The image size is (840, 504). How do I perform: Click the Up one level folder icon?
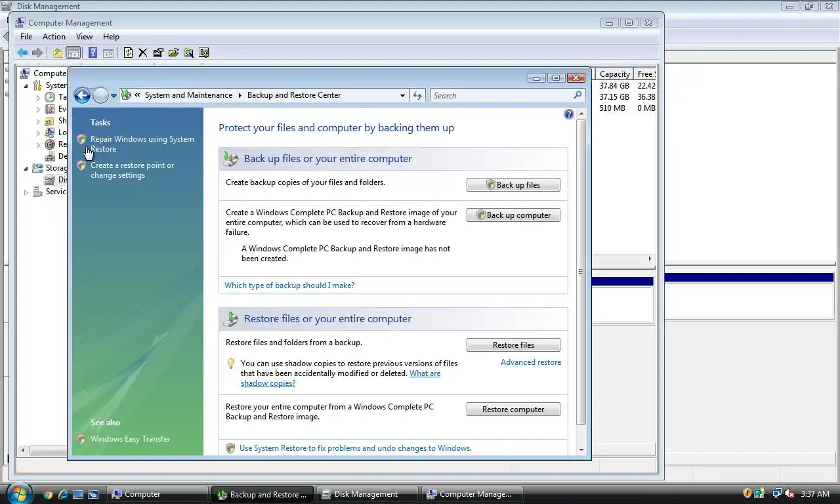(58, 53)
